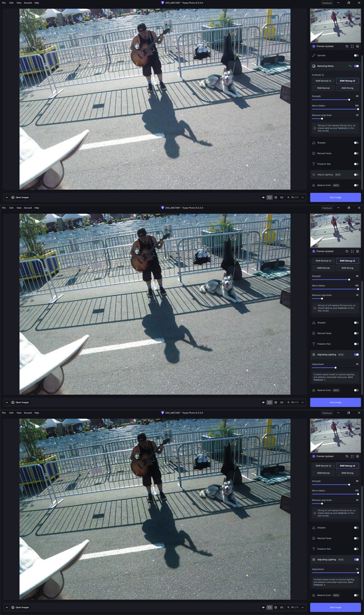Expand image tray chevron in top window's bottom-left

coord(6,197)
